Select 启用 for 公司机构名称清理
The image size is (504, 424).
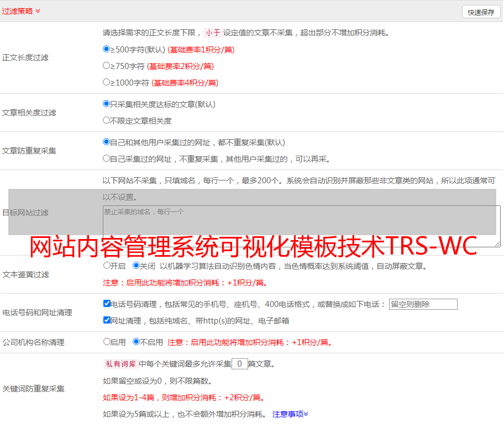click(107, 342)
